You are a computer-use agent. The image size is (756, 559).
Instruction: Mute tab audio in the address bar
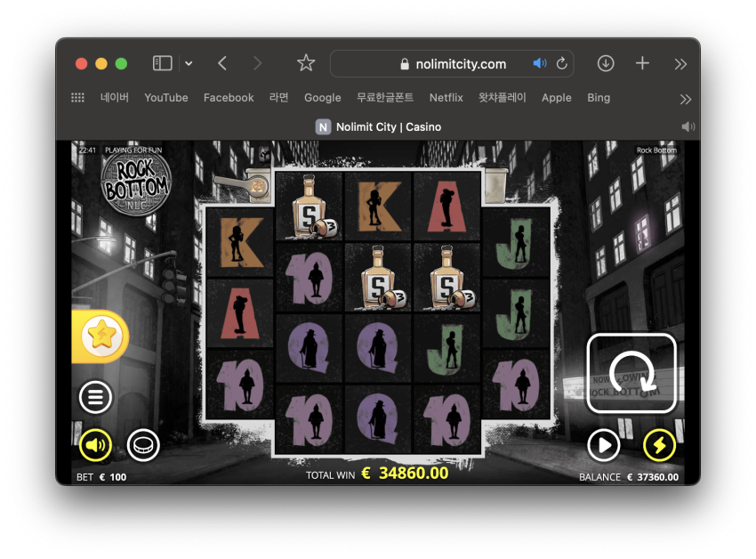540,63
